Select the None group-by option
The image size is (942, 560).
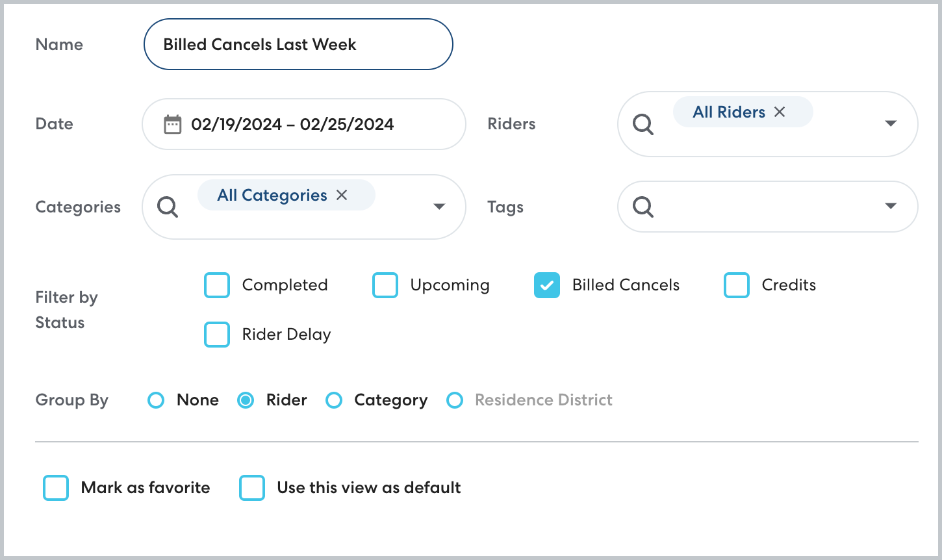(x=156, y=400)
